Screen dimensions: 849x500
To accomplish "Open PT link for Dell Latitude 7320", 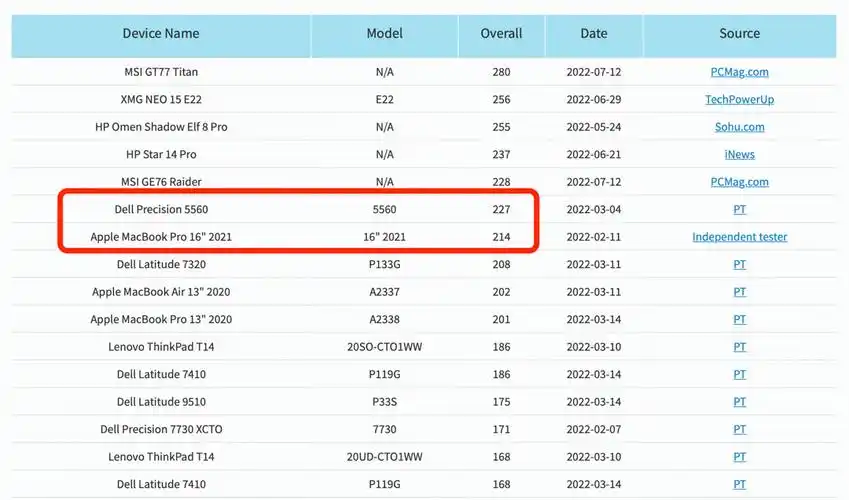I will tap(739, 265).
